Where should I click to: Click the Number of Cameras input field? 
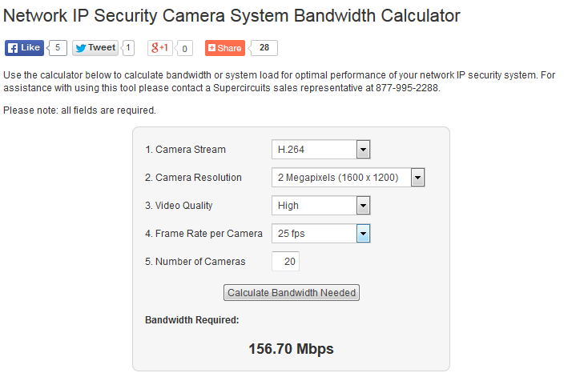[x=286, y=262]
